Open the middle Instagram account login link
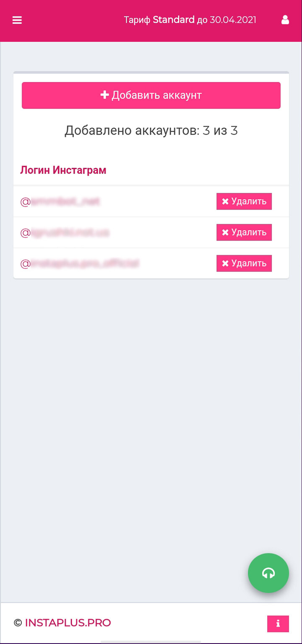 coord(65,233)
